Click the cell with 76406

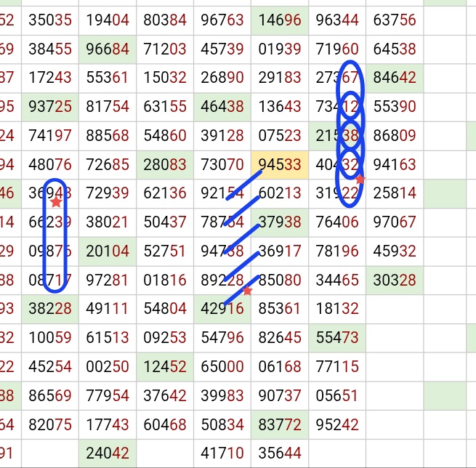[337, 222]
